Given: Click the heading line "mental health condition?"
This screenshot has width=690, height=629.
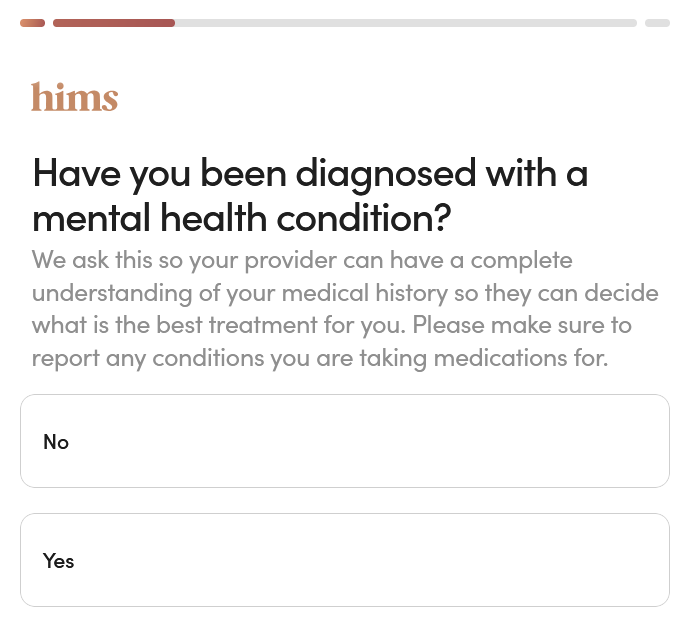Looking at the screenshot, I should 242,216.
